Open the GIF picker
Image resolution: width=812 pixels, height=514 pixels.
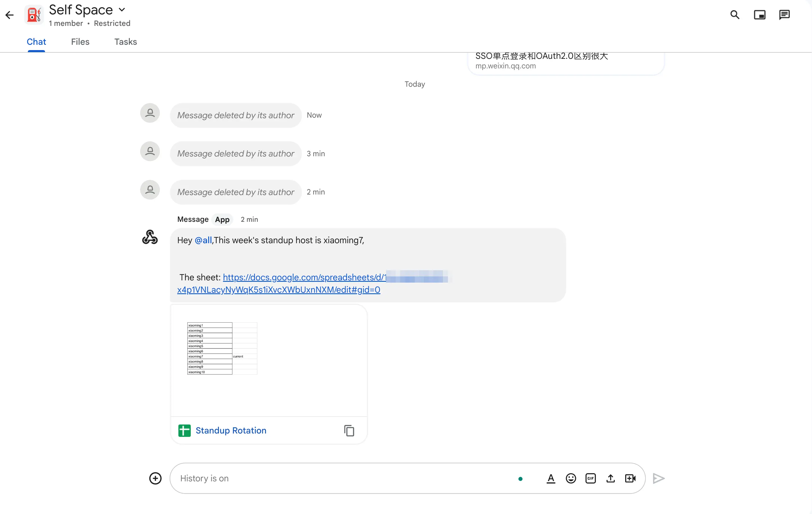tap(591, 478)
